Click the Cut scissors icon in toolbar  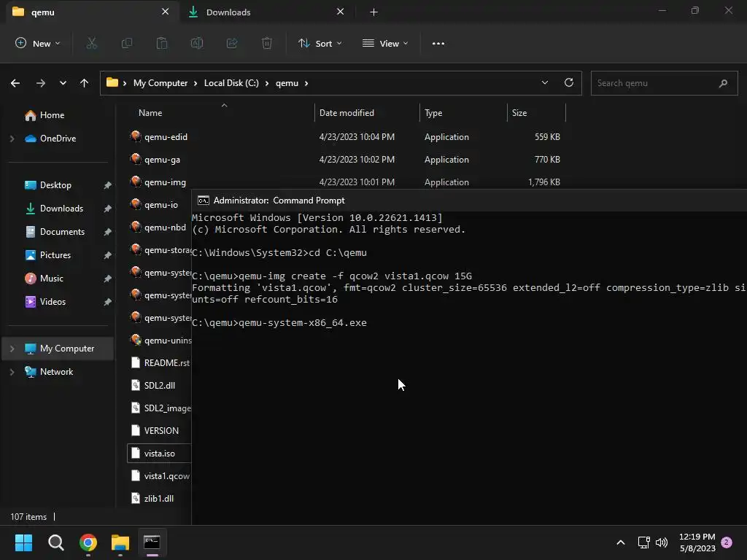91,43
